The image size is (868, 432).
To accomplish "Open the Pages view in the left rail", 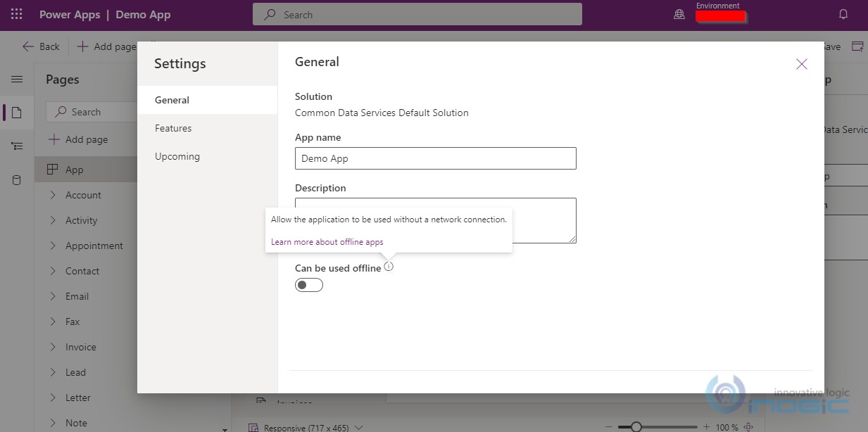I will click(17, 113).
